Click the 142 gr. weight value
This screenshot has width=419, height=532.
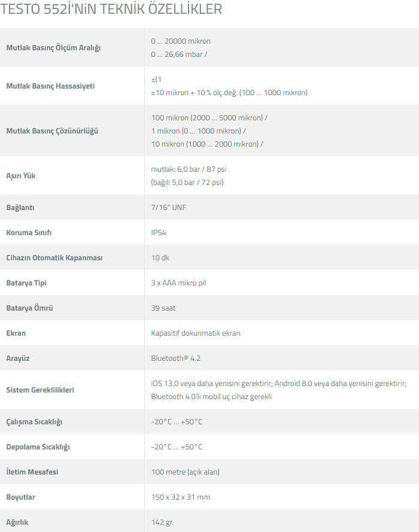point(163,522)
